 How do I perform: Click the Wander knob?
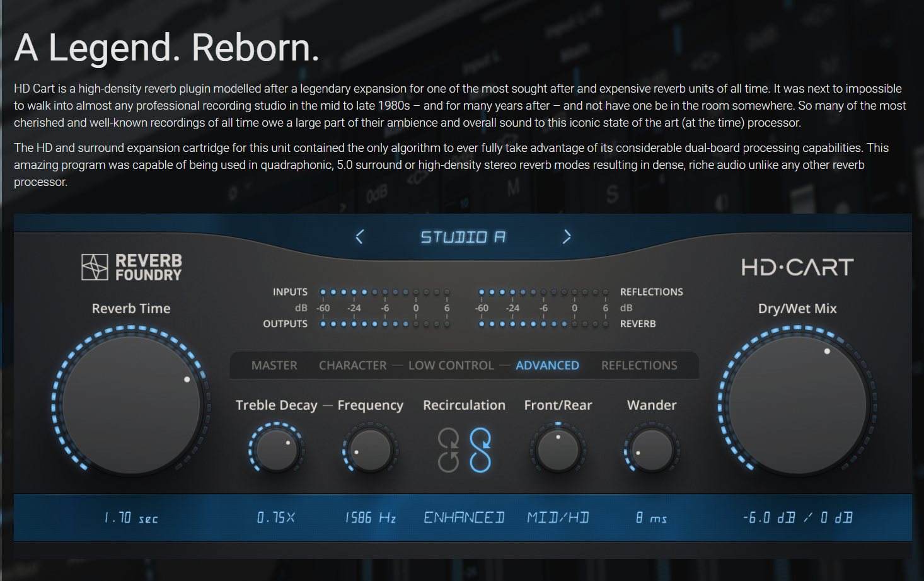tap(652, 451)
